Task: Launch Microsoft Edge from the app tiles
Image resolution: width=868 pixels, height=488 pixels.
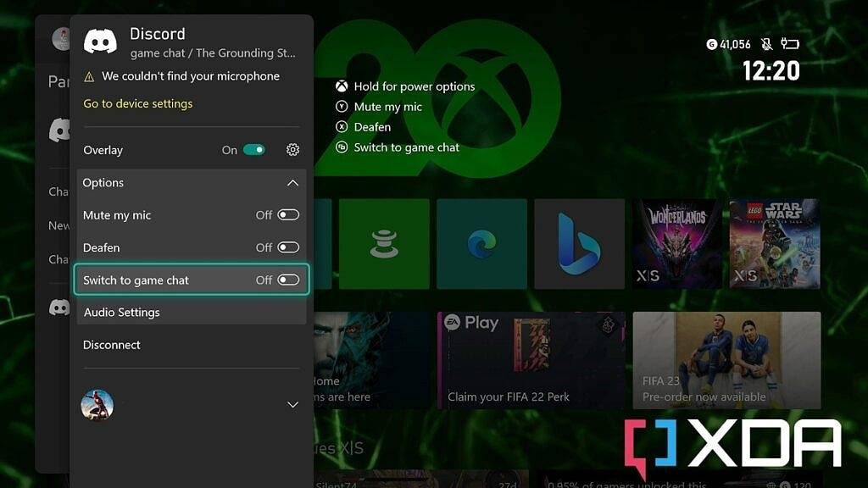Action: pyautogui.click(x=482, y=243)
